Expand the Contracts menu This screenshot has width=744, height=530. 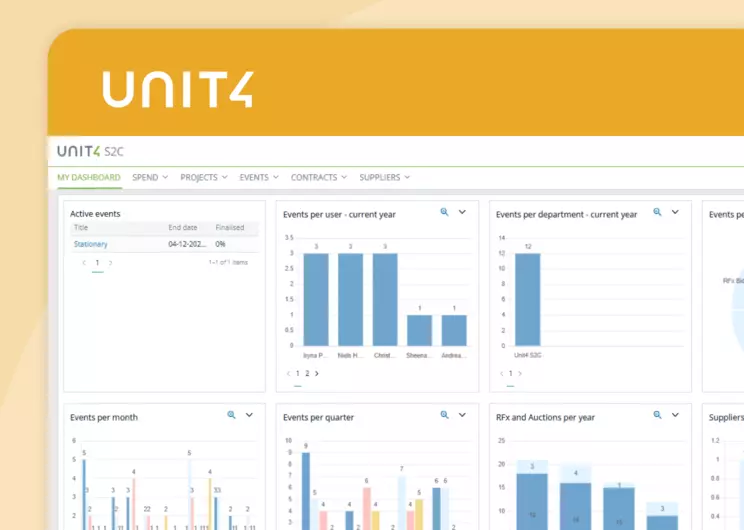(318, 177)
